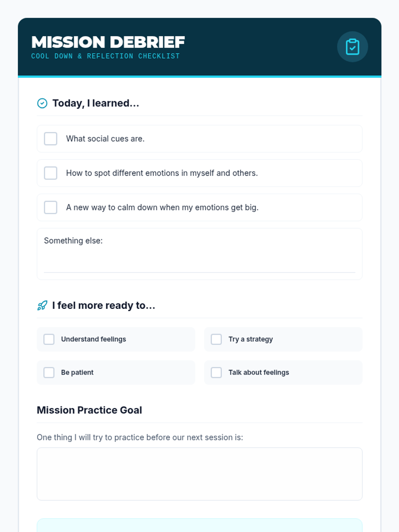Select the 'Talk about feelings' checkbox
The width and height of the screenshot is (399, 532).
click(216, 372)
